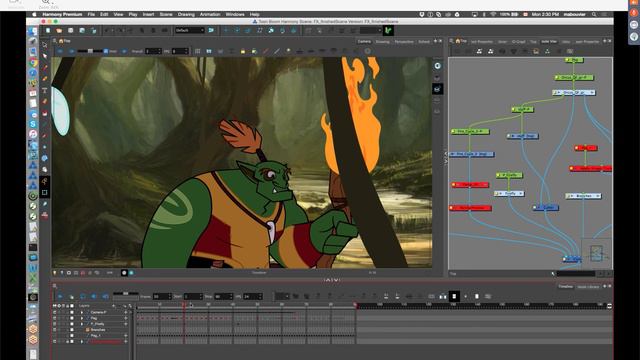The image size is (640, 360).
Task: Click the Finder icon in the Dock
Action: [x=33, y=31]
